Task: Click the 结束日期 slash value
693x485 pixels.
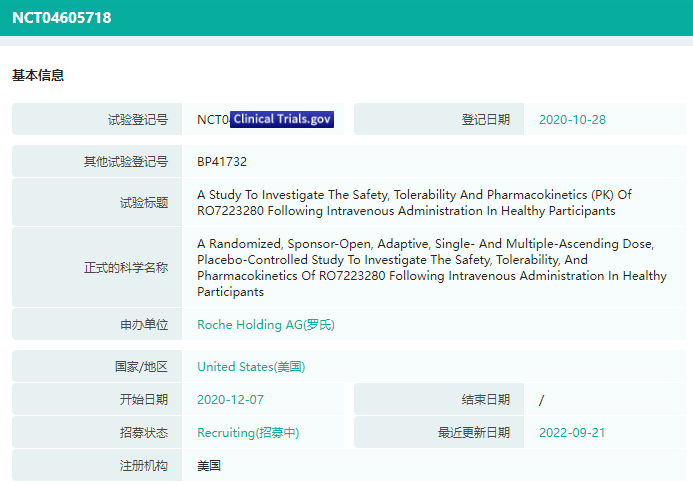Action: pos(541,400)
